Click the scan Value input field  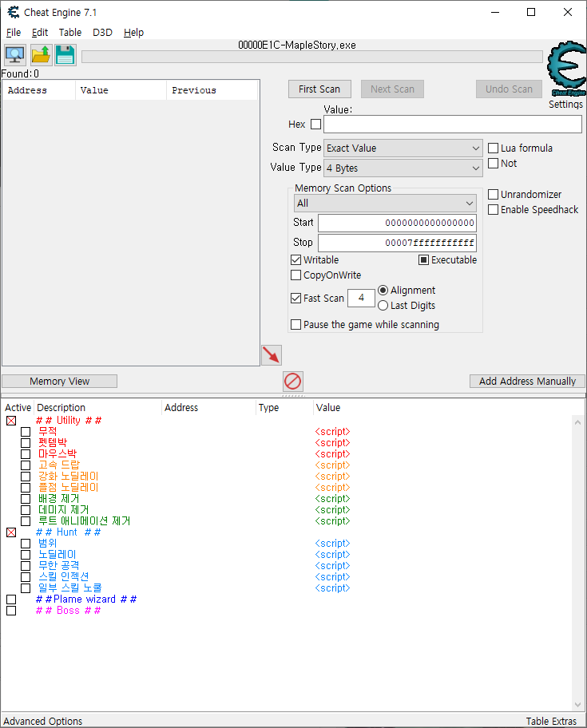(x=452, y=125)
